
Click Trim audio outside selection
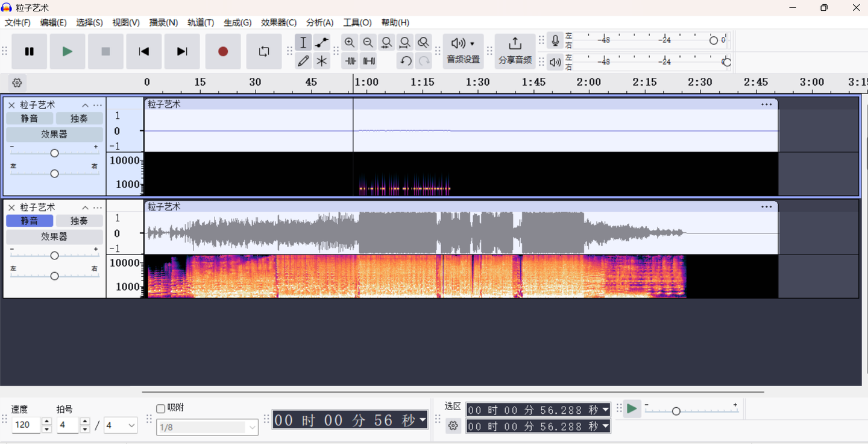(350, 61)
